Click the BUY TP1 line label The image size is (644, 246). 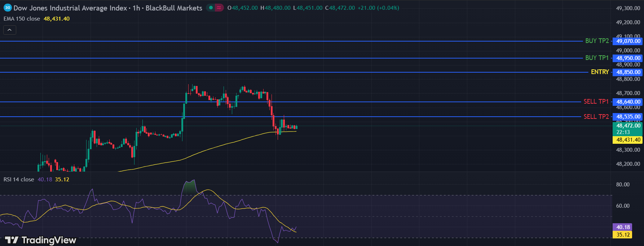tap(597, 58)
